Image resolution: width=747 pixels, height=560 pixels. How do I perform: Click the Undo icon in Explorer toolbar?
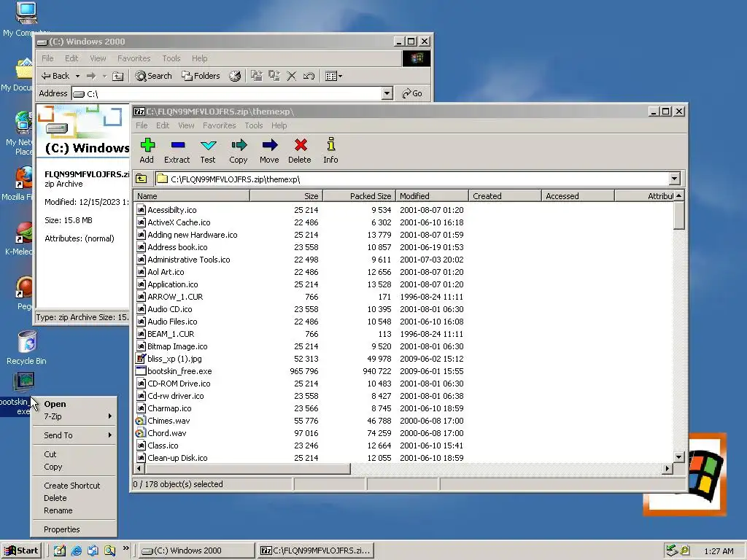pyautogui.click(x=309, y=76)
